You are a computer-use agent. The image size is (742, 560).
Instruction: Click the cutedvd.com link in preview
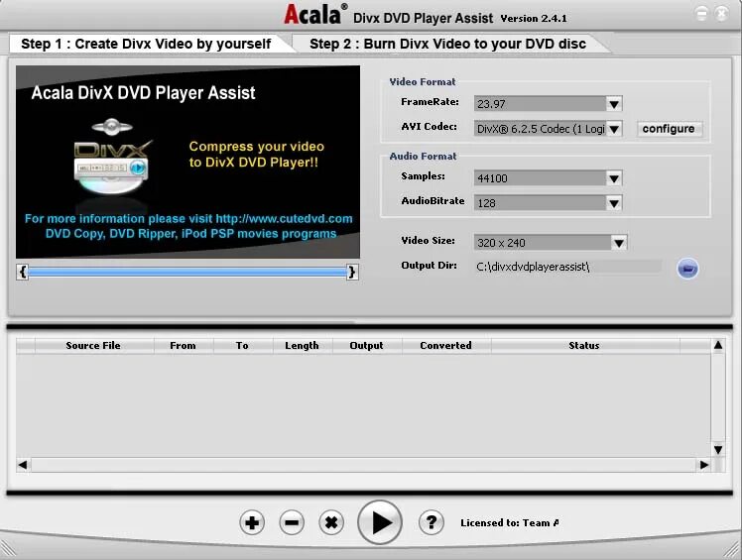coord(284,218)
